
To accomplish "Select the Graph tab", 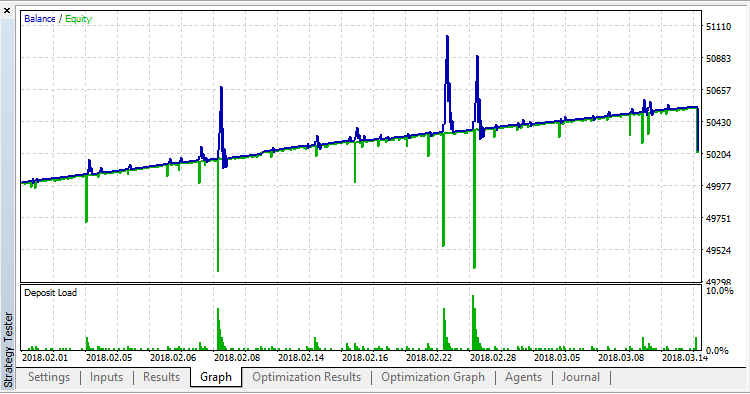I will coord(216,377).
